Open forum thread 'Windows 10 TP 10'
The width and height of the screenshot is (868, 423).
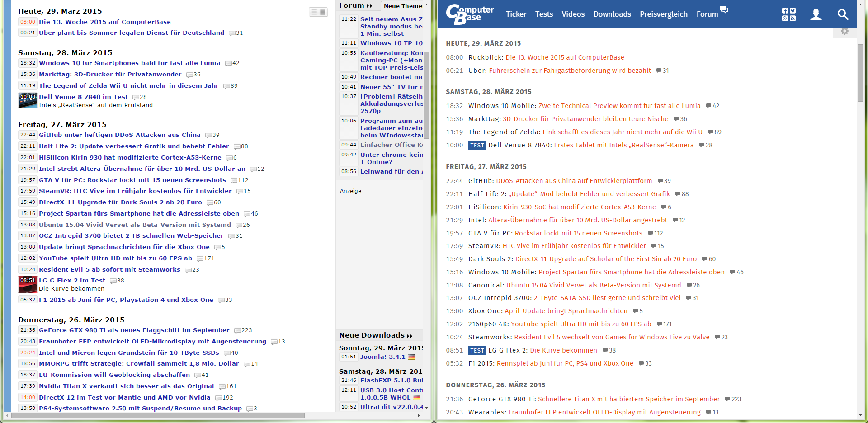(x=392, y=43)
